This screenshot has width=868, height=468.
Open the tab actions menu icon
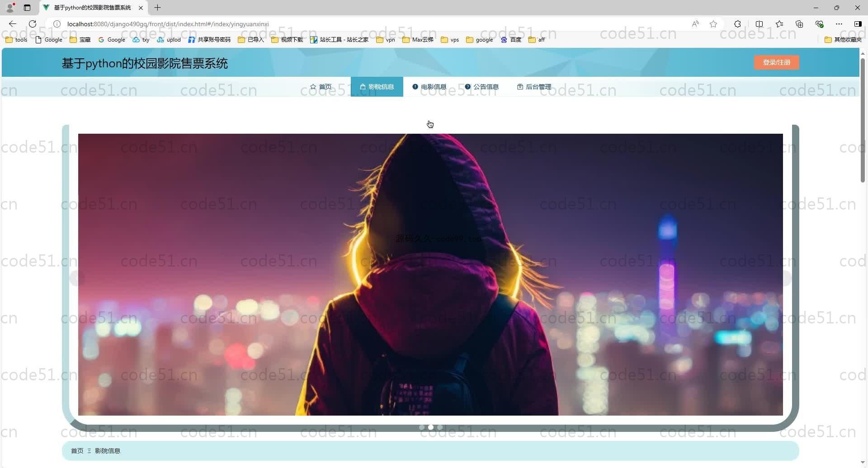pyautogui.click(x=27, y=8)
